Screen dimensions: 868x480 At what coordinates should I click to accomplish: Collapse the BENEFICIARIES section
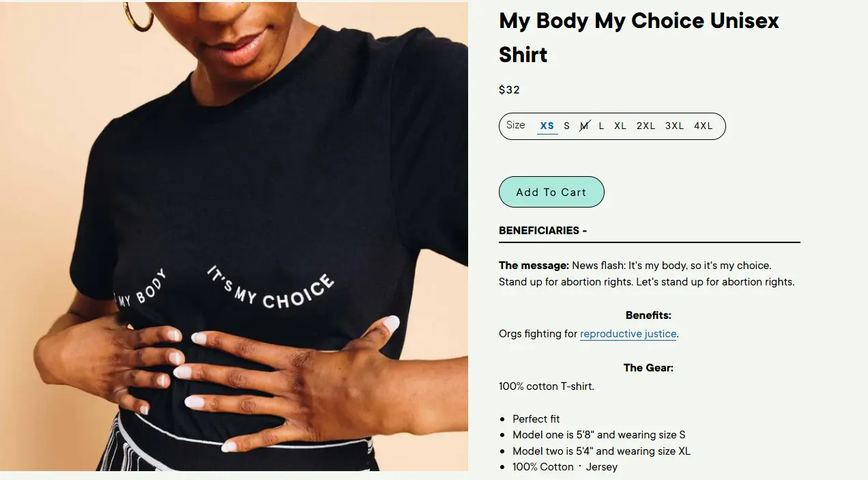pyautogui.click(x=542, y=230)
